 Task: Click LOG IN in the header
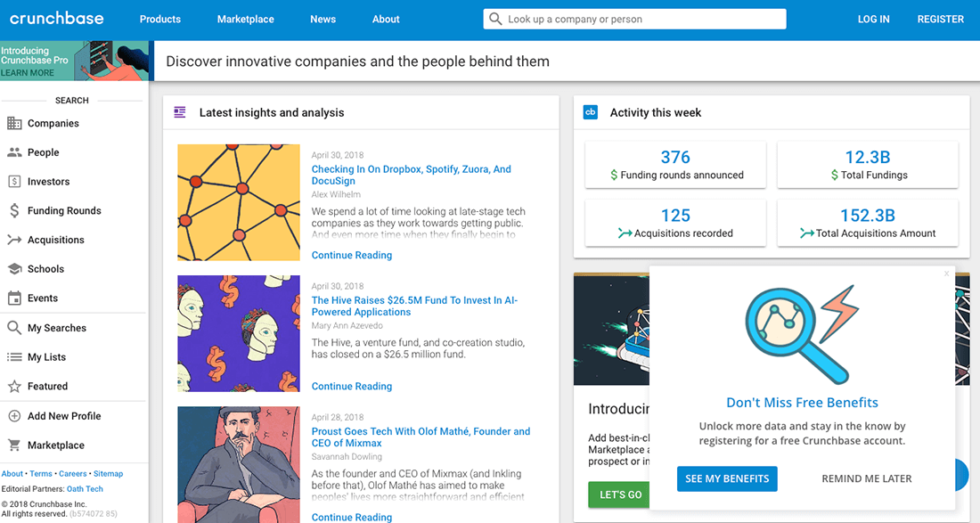coord(873,20)
